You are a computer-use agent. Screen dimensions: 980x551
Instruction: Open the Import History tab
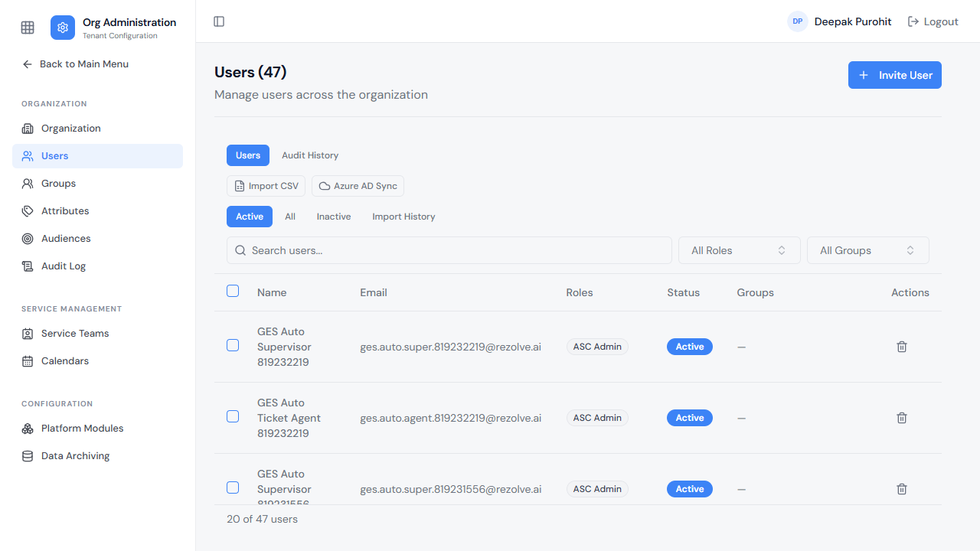coord(403,217)
